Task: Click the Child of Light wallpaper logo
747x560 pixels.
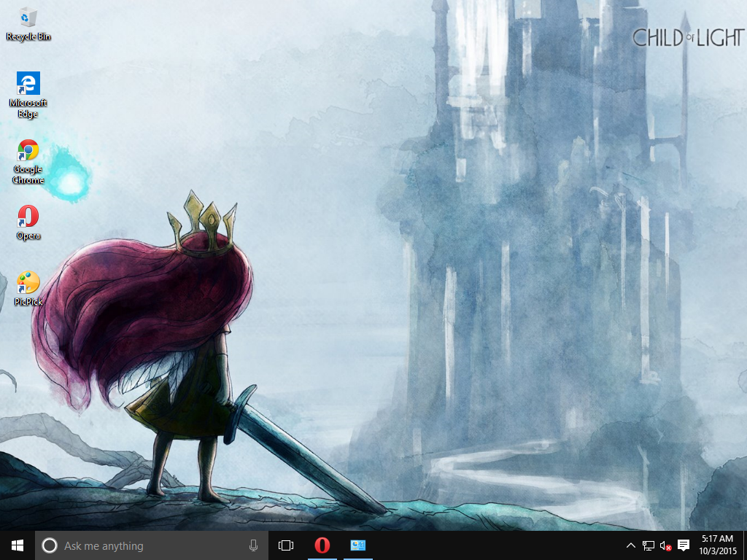Action: click(x=687, y=37)
